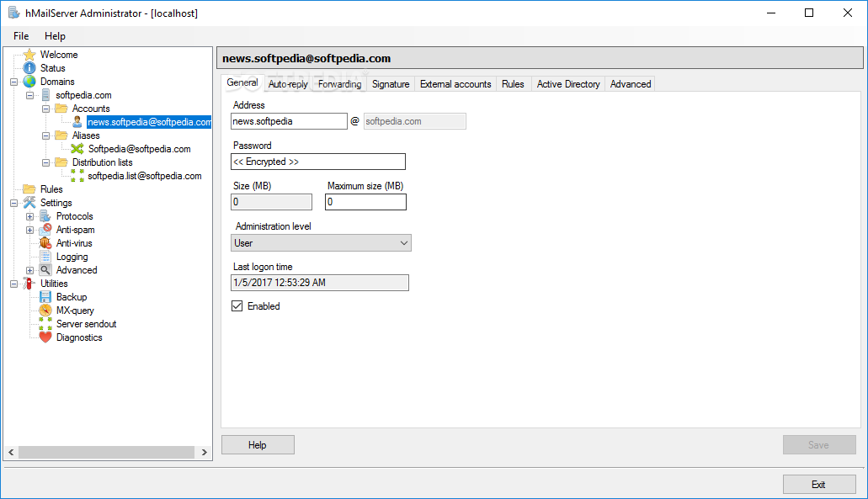Viewport: 868px width, 499px height.
Task: Click the Address input field
Action: pyautogui.click(x=289, y=121)
